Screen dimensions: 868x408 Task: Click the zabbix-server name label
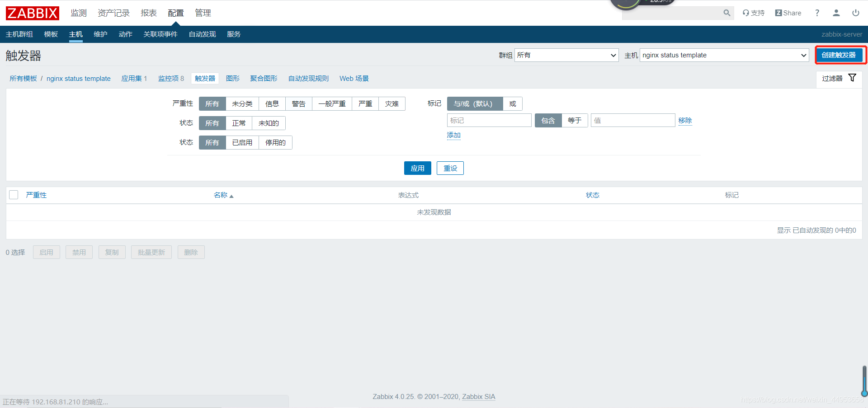842,34
